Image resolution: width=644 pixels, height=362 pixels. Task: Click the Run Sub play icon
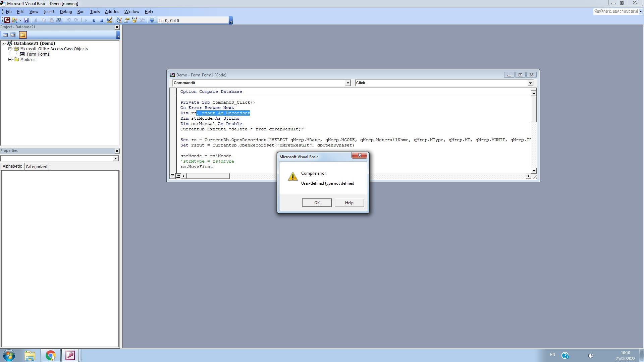pos(86,20)
